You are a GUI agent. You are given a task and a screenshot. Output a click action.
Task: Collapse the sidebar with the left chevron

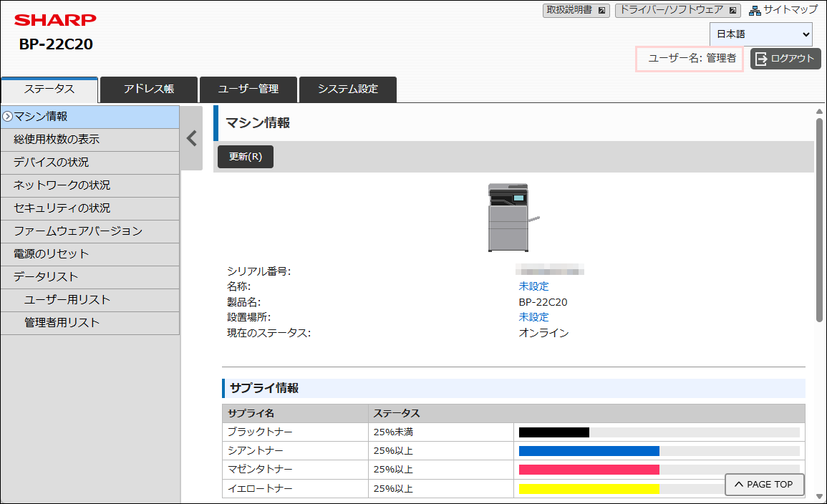point(191,139)
